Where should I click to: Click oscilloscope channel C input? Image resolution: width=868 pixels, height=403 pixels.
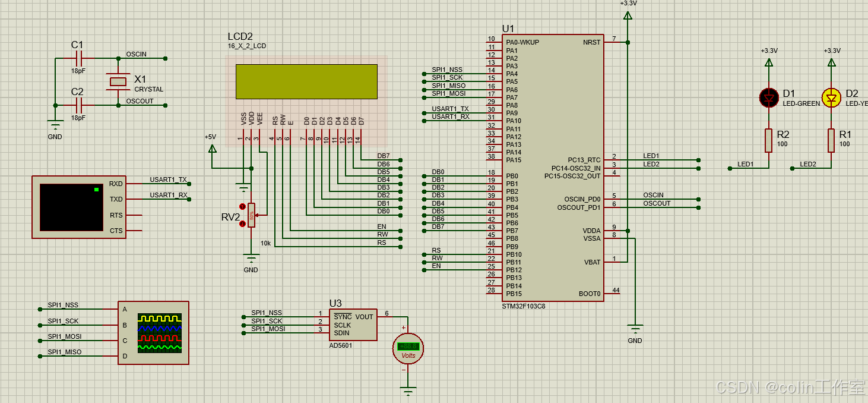pos(125,341)
